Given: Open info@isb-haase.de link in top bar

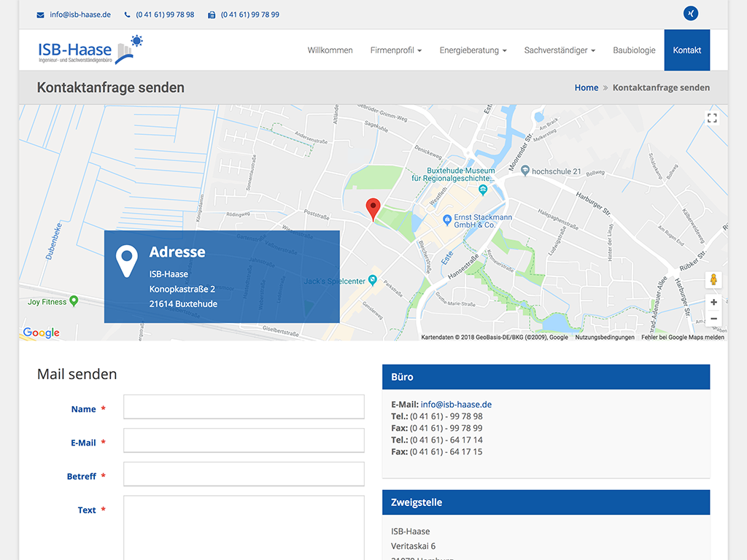Looking at the screenshot, I should pyautogui.click(x=80, y=15).
